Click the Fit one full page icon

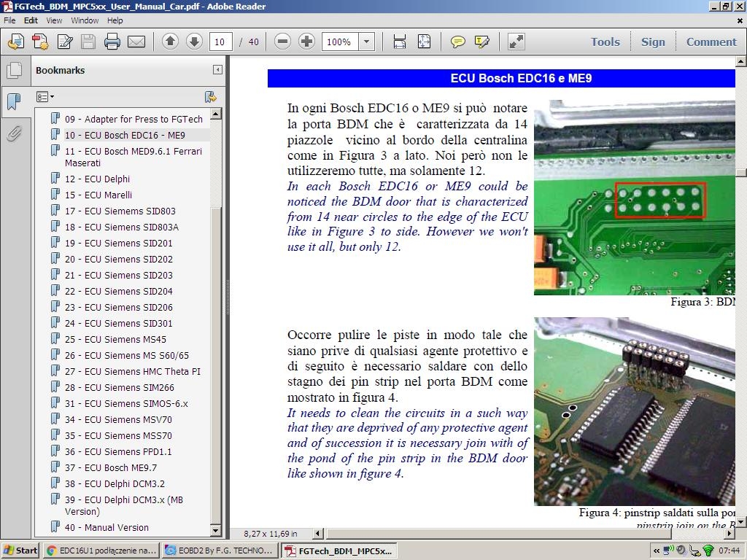pyautogui.click(x=424, y=42)
